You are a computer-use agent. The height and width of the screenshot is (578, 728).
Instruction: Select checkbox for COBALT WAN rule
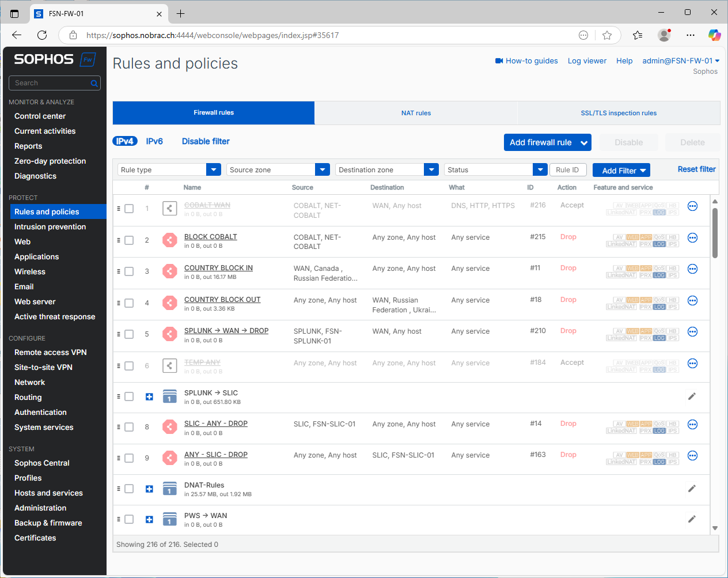pyautogui.click(x=129, y=209)
